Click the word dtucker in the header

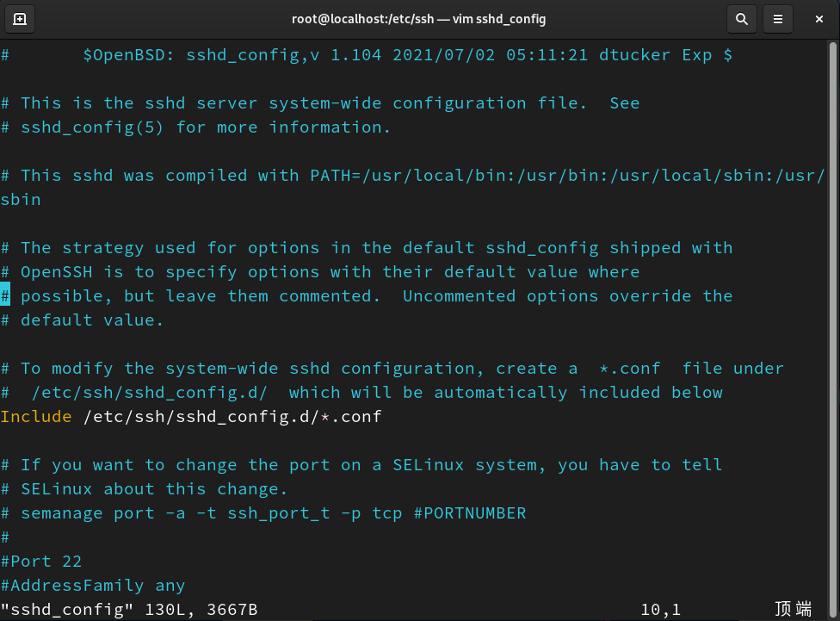pyautogui.click(x=634, y=54)
